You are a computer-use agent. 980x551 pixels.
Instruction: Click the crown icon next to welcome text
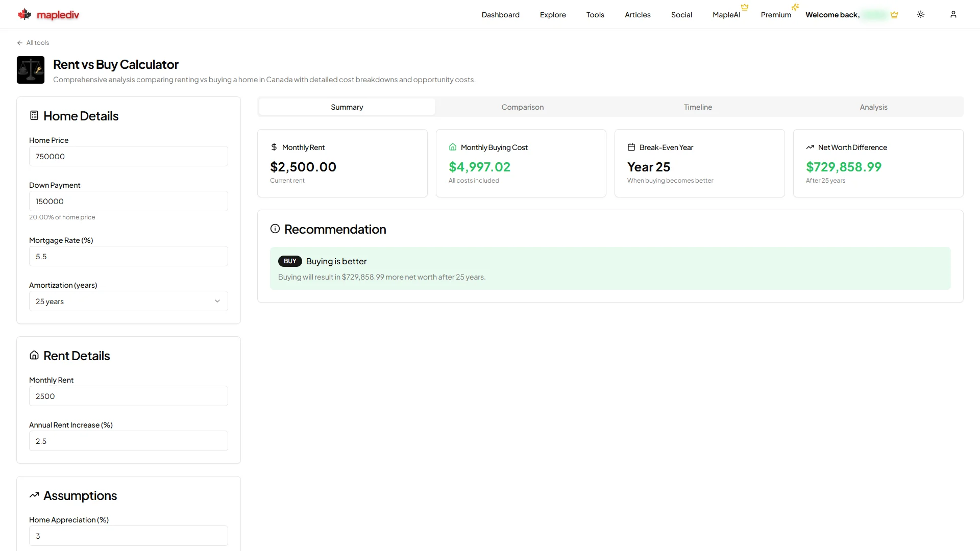(894, 15)
